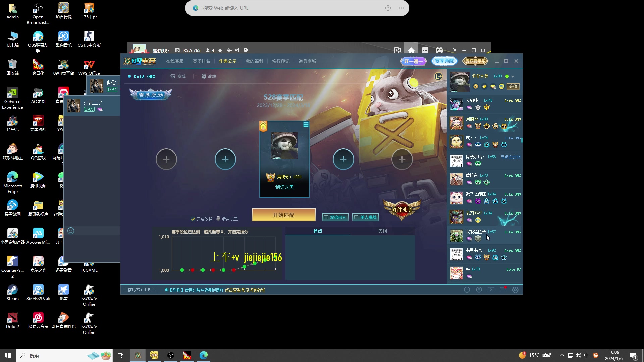
Task: Click the 狗你太美 profile avatar
Action: [460, 82]
